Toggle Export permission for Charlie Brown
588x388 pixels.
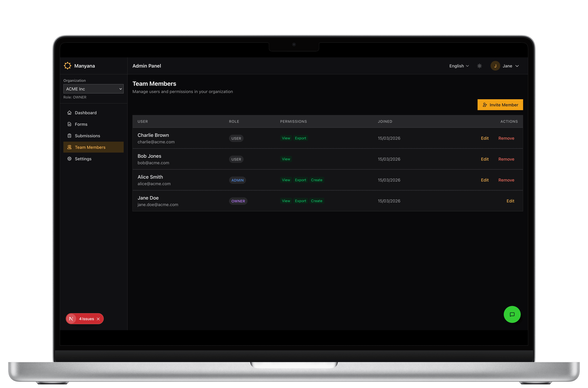(300, 138)
